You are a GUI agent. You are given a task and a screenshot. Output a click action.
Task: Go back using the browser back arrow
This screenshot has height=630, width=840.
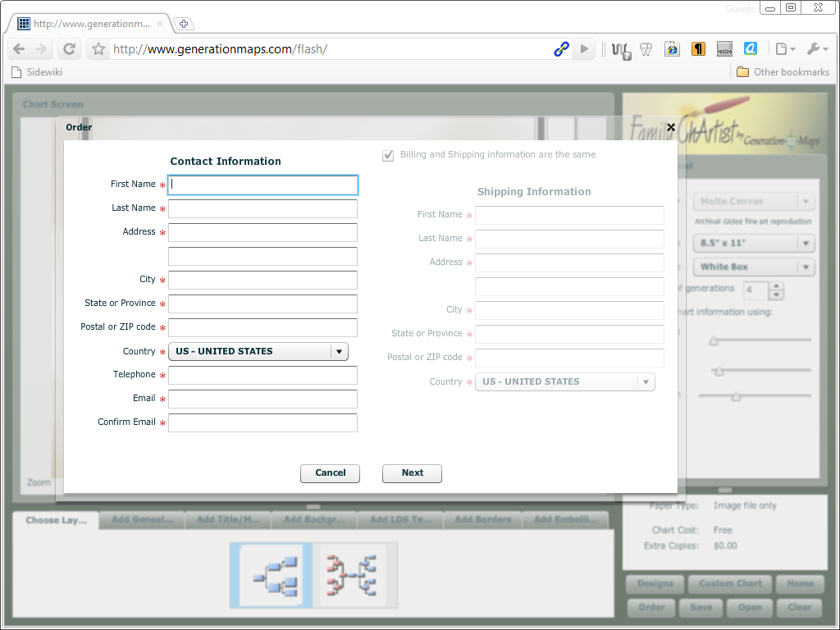point(20,49)
